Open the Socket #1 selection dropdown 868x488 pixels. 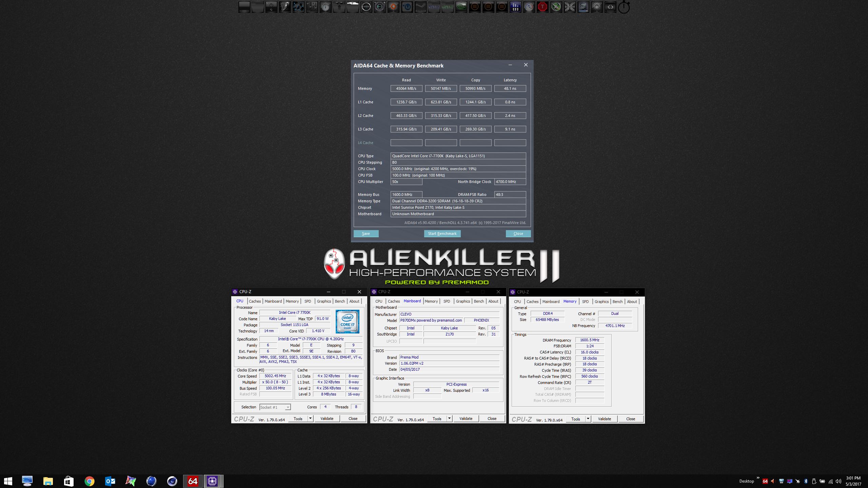pyautogui.click(x=275, y=407)
